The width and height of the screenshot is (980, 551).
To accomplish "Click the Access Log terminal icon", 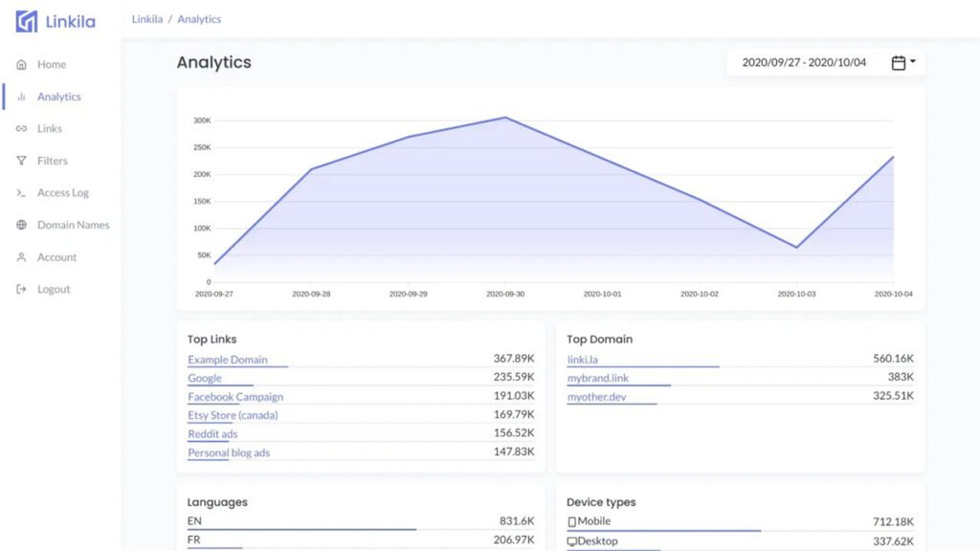I will [21, 193].
